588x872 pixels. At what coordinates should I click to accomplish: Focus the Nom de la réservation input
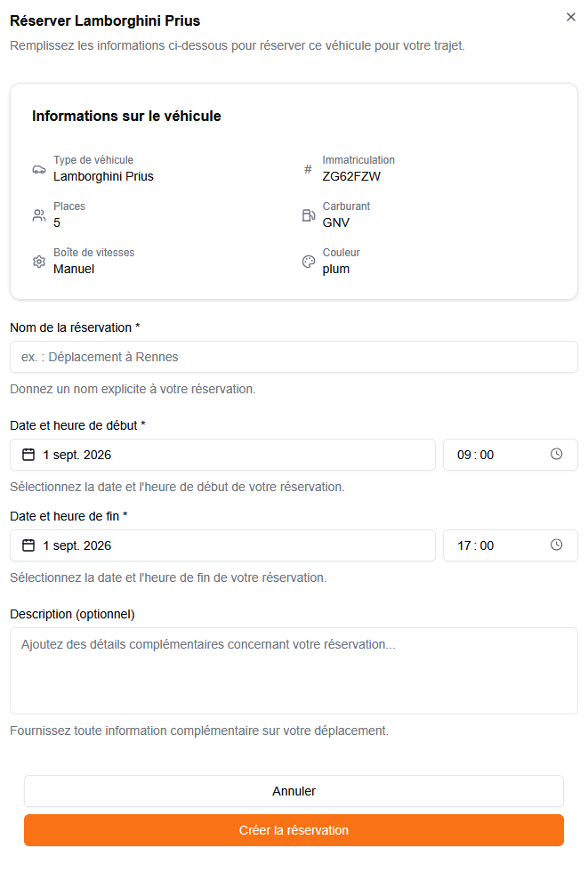[x=294, y=357]
